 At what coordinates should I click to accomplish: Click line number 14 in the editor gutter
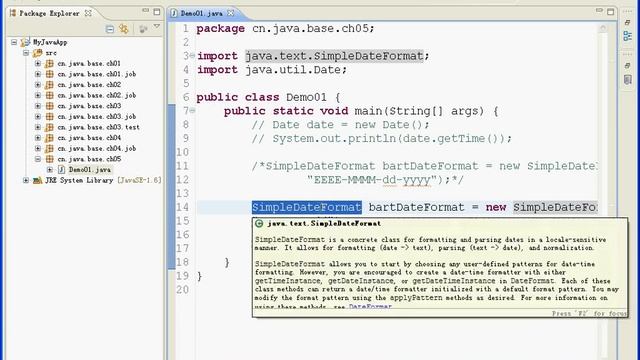tap(182, 207)
